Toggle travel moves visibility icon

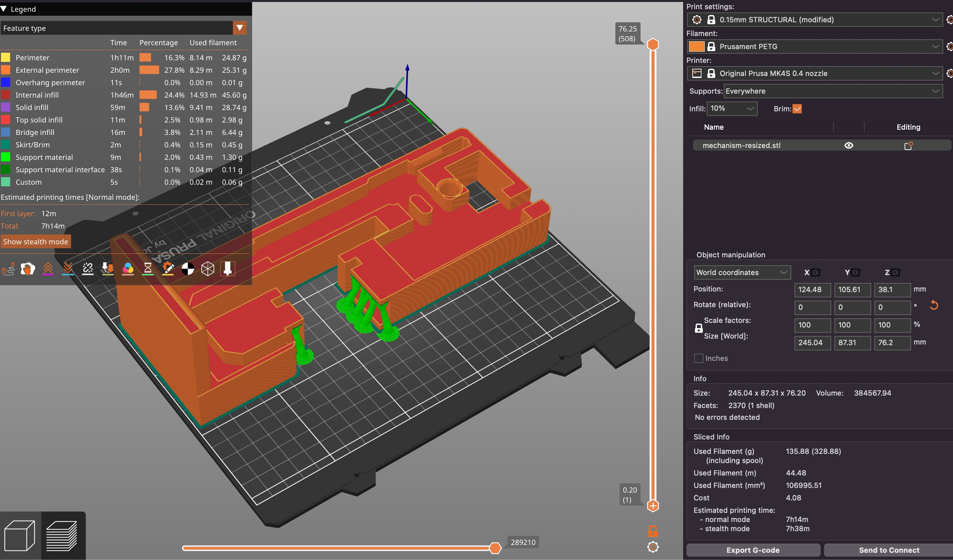(8, 269)
